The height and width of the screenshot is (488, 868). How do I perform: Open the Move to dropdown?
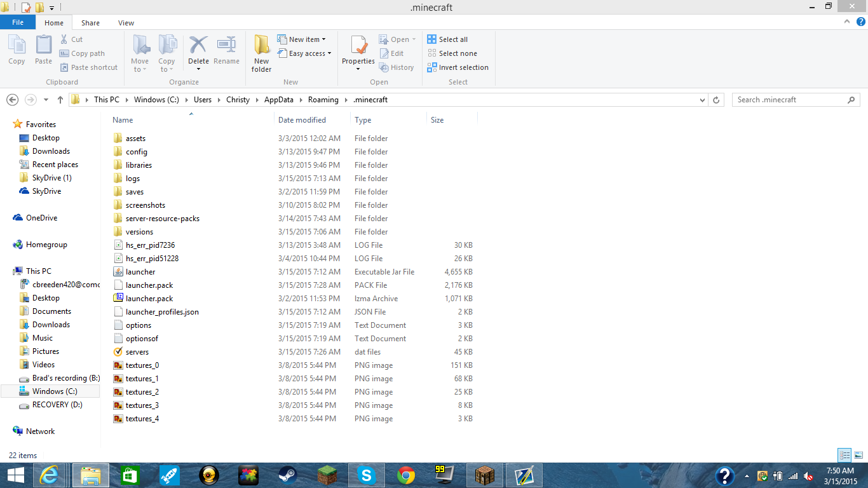[x=140, y=53]
